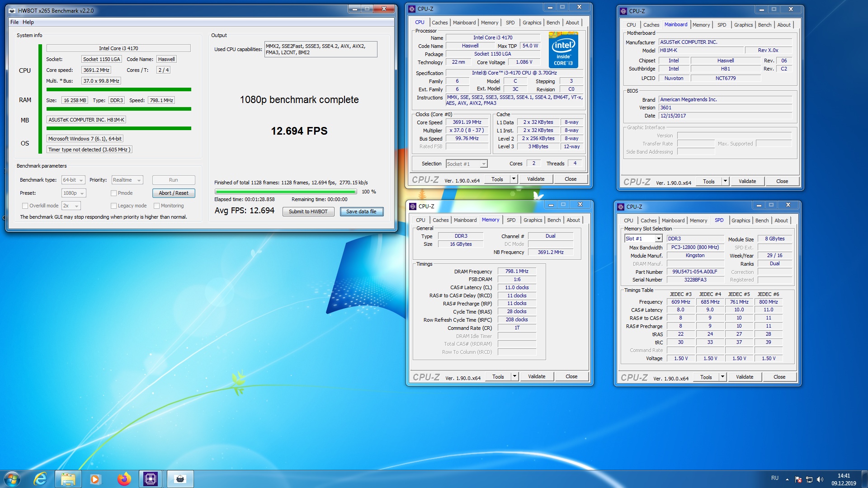Open SPD tab in CPU-Z CPU window
868x488 pixels.
510,23
